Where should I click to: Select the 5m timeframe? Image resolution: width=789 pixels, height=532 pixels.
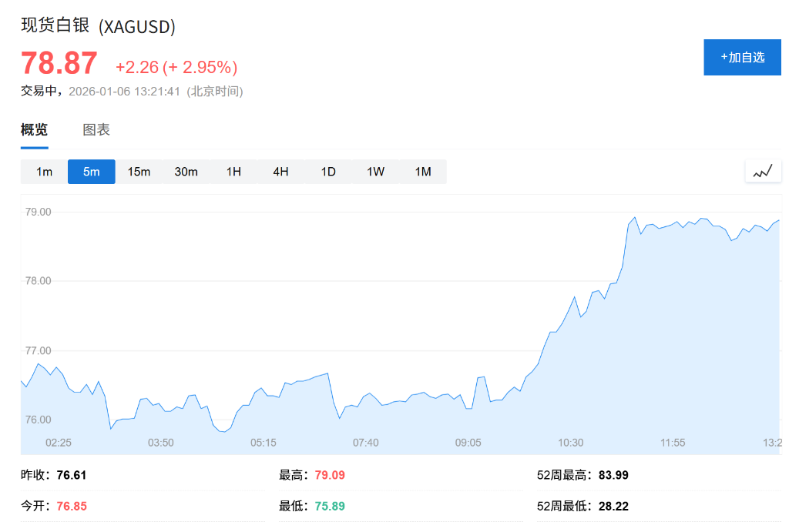pos(91,172)
